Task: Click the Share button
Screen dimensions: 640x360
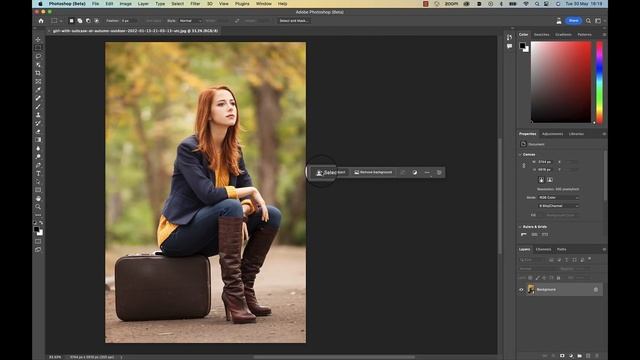Action: pyautogui.click(x=573, y=21)
